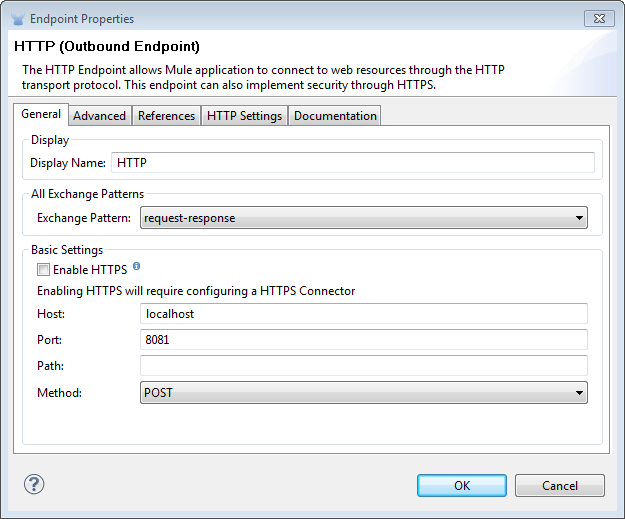The image size is (625, 519).
Task: Click the 'All Exchange Patterns' group title
Action: point(87,194)
